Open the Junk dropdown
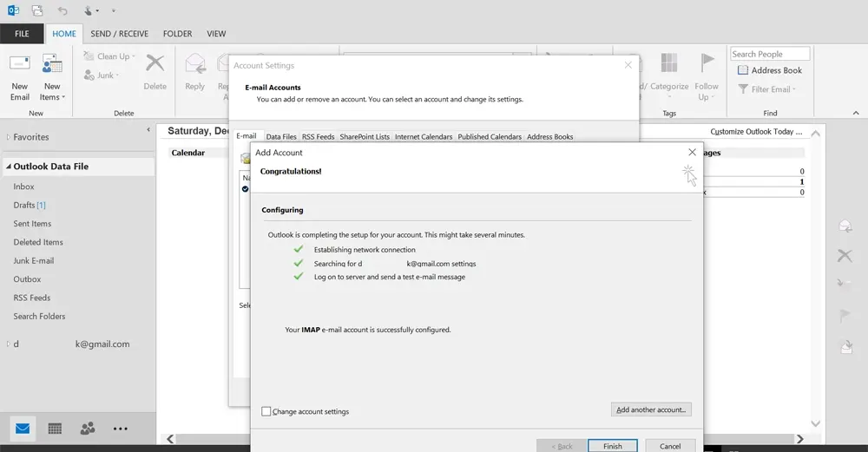 coord(102,75)
